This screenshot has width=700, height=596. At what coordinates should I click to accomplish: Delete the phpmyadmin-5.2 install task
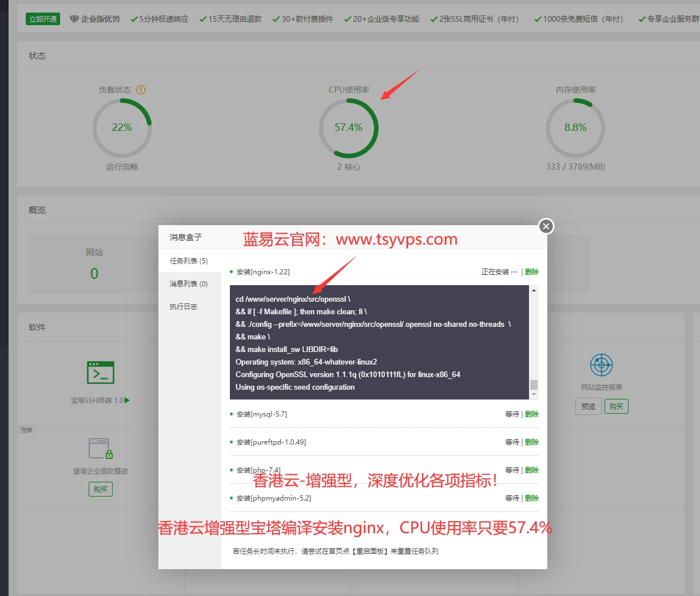click(x=532, y=498)
